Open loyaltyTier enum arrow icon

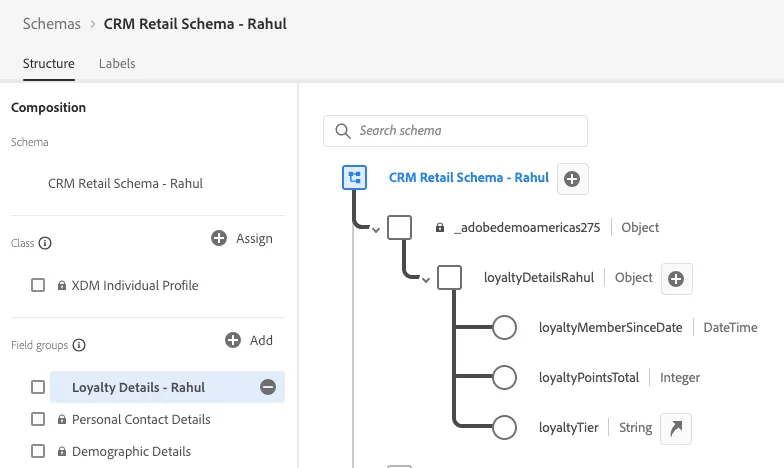tap(676, 428)
